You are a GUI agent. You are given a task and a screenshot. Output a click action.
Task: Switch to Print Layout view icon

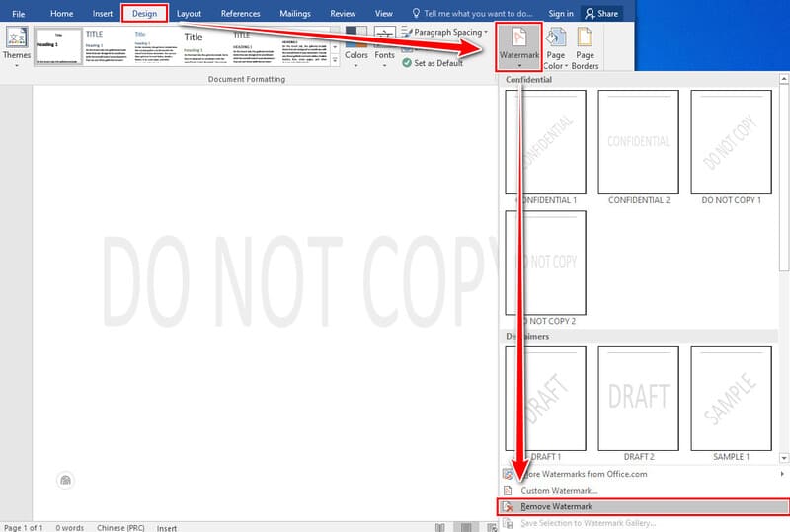466,527
